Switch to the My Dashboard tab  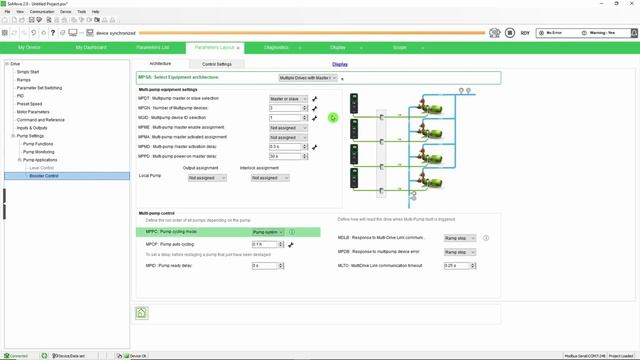click(91, 48)
